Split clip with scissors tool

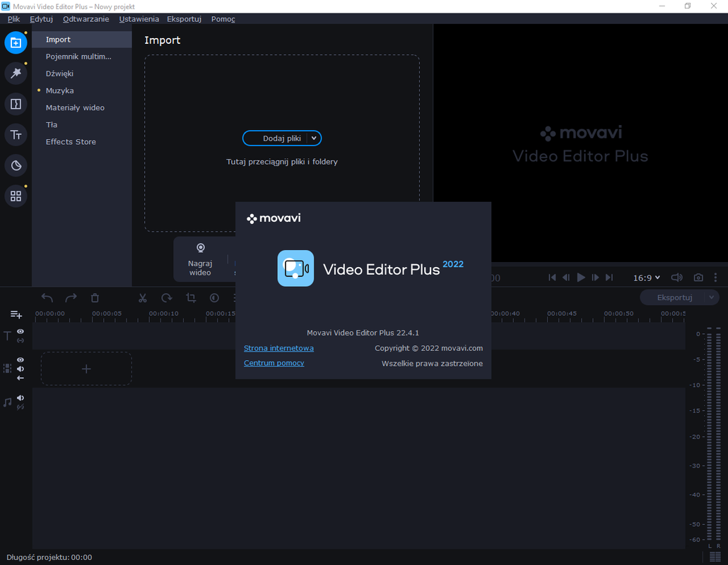(143, 298)
